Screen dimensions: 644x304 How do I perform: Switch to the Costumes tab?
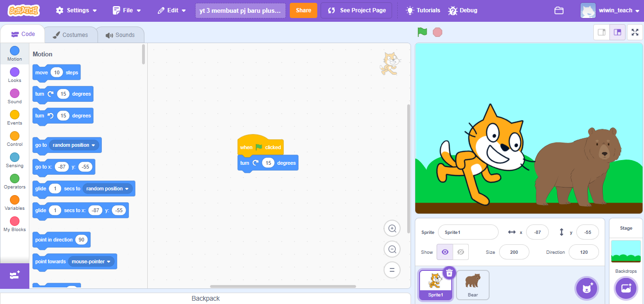coord(71,35)
